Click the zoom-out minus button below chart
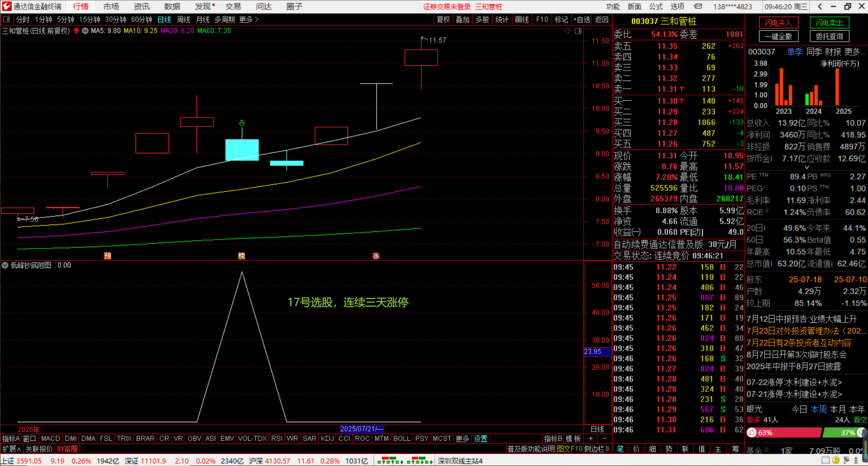 [605, 438]
